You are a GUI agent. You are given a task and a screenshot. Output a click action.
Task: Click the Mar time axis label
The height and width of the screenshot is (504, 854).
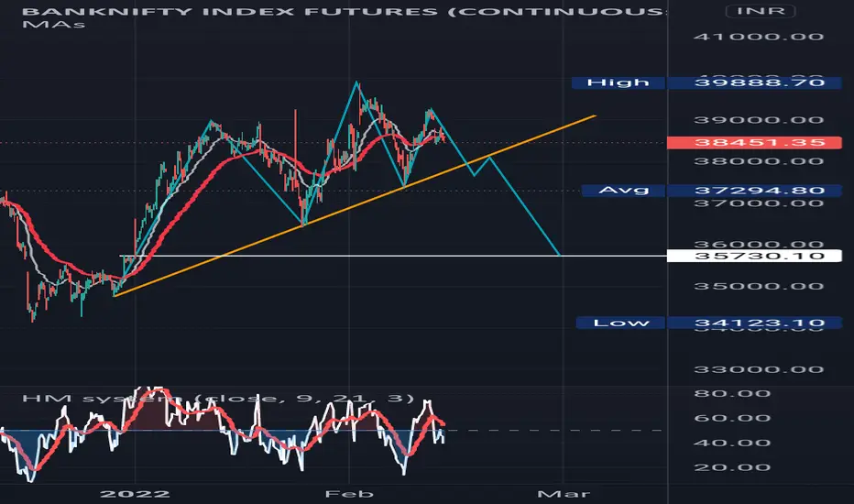pos(564,494)
